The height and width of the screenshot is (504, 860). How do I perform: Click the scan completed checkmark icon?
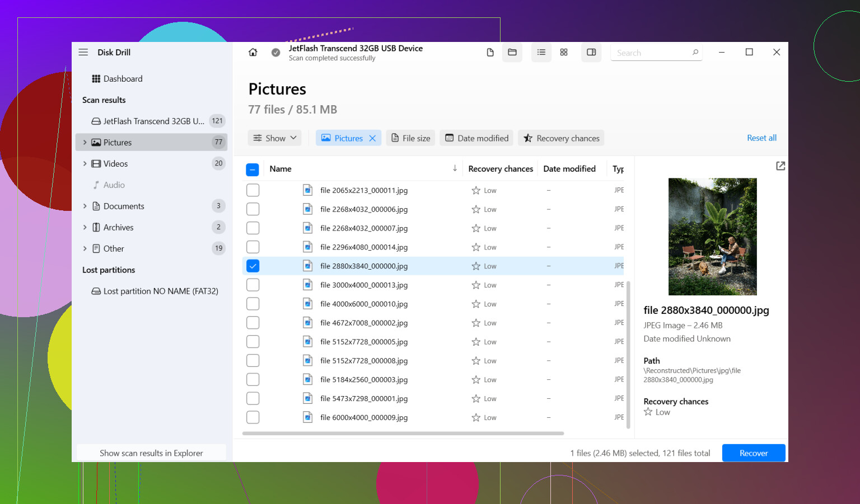[x=275, y=52]
